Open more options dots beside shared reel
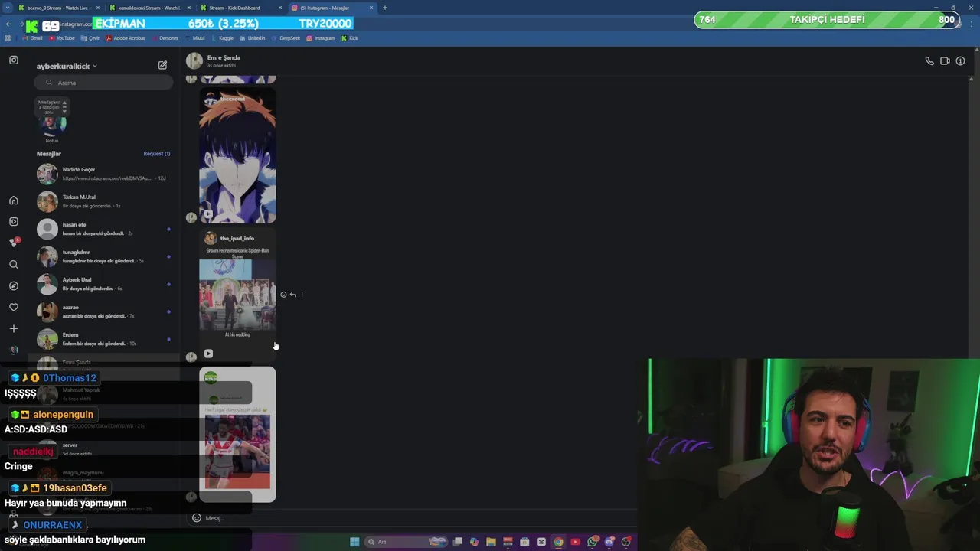This screenshot has height=551, width=980. (x=302, y=295)
